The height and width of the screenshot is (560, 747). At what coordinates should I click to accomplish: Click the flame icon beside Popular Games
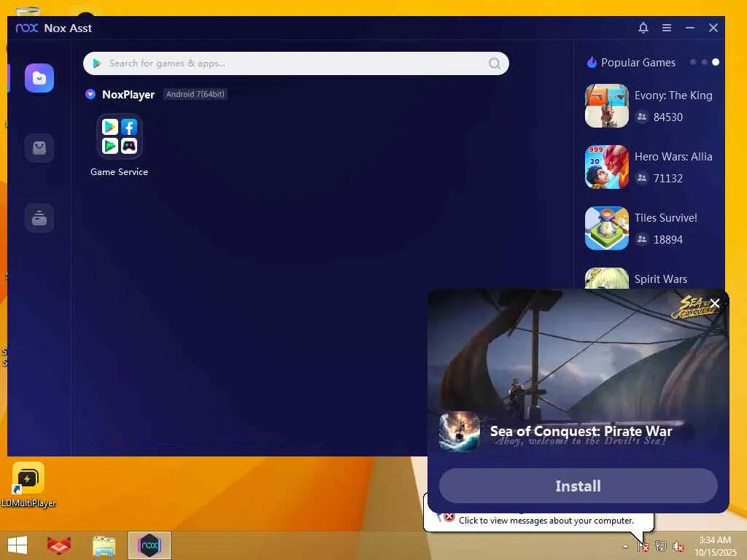(x=592, y=63)
